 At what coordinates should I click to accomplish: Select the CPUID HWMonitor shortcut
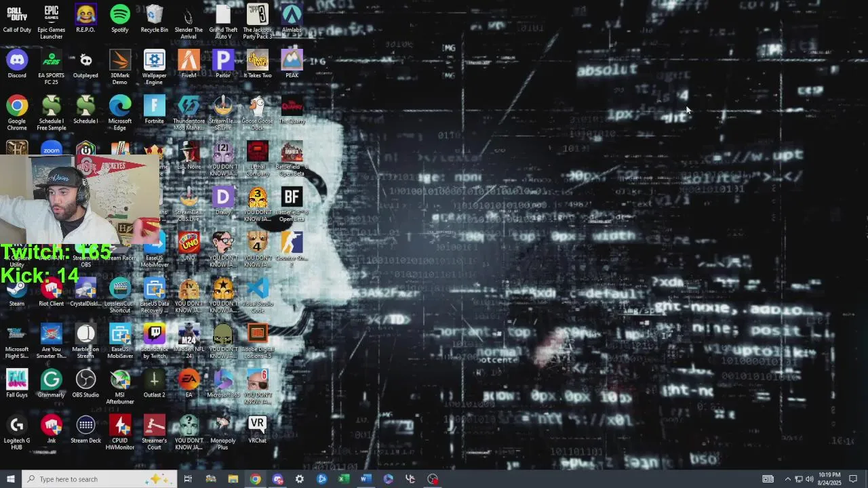[120, 431]
